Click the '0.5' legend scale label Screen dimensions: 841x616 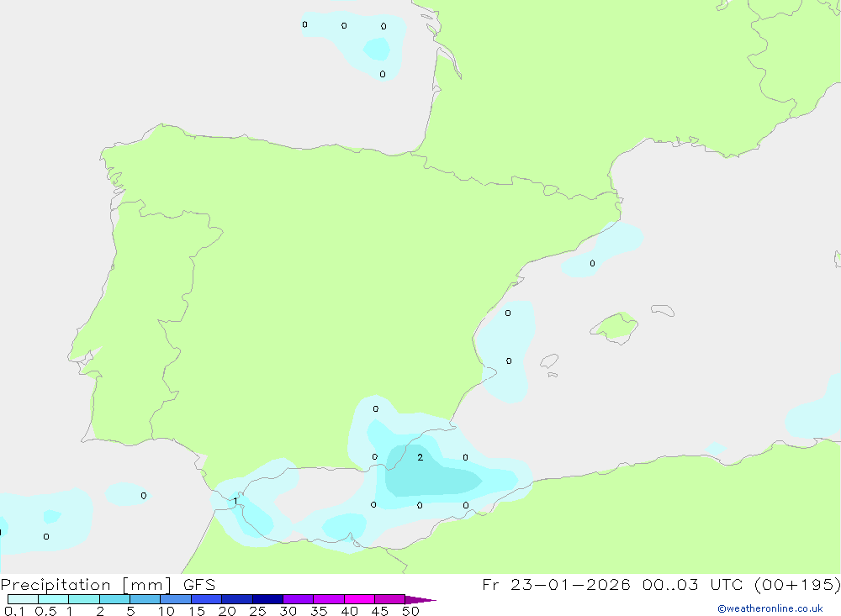[x=45, y=611]
